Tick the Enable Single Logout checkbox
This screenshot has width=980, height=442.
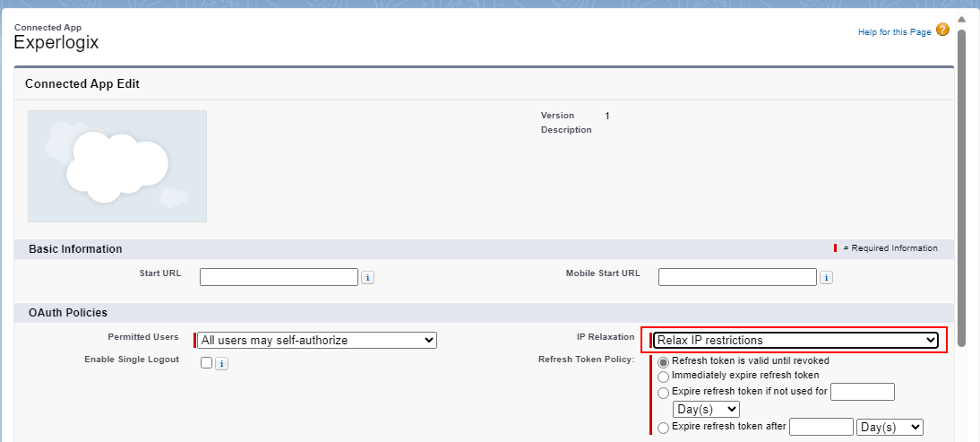[206, 362]
